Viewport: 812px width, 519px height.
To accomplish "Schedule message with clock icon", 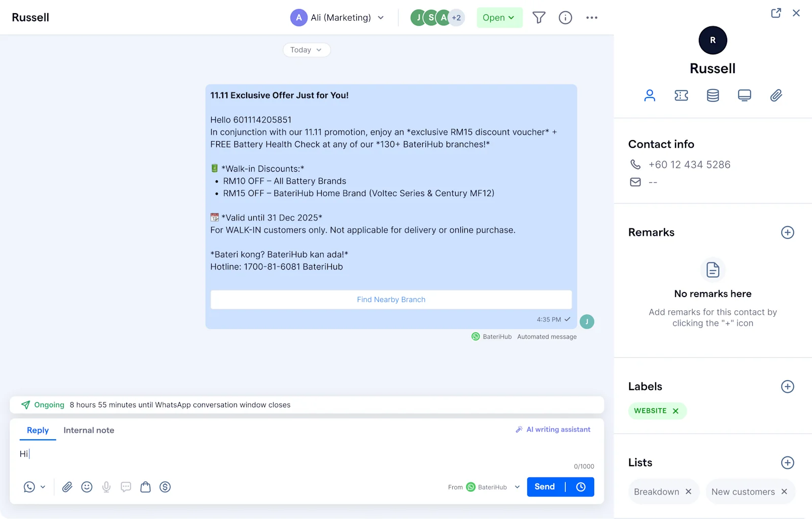I will [x=581, y=487].
